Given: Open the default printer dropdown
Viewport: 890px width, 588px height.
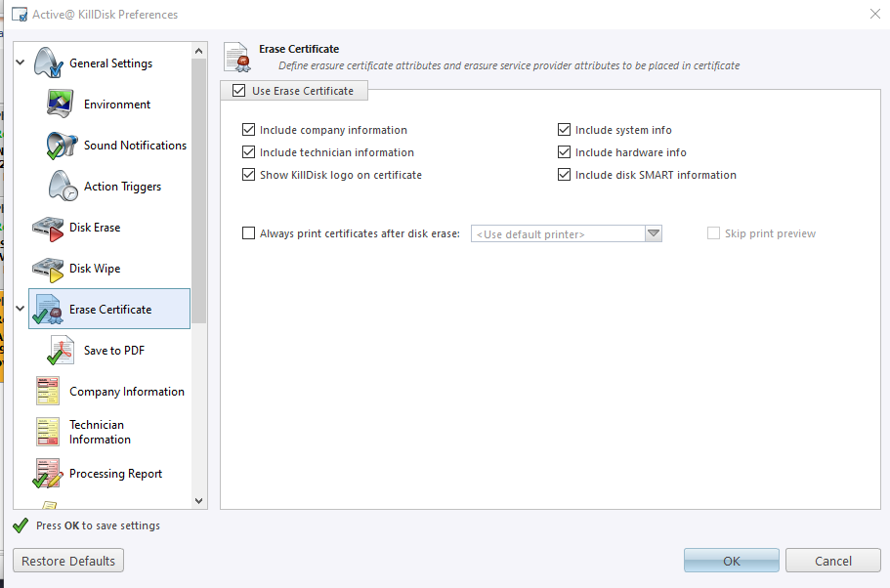Looking at the screenshot, I should point(653,233).
